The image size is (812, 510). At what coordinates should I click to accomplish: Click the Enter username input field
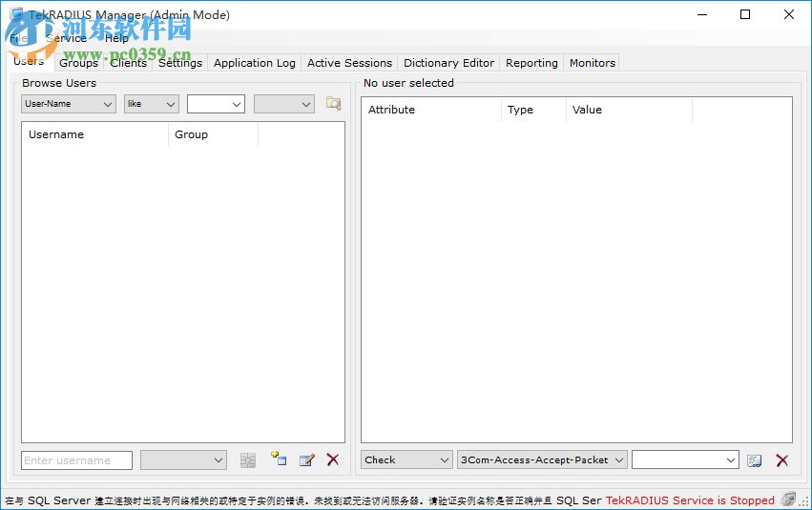pos(76,459)
